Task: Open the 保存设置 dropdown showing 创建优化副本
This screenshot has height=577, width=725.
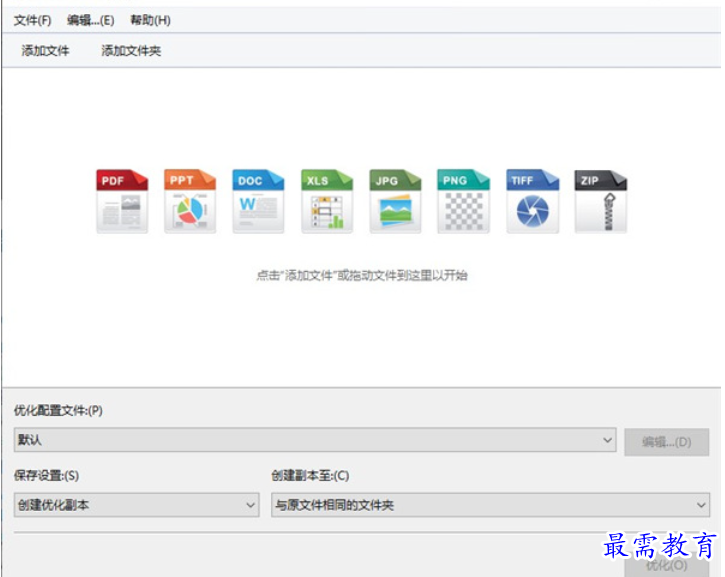Action: click(136, 505)
